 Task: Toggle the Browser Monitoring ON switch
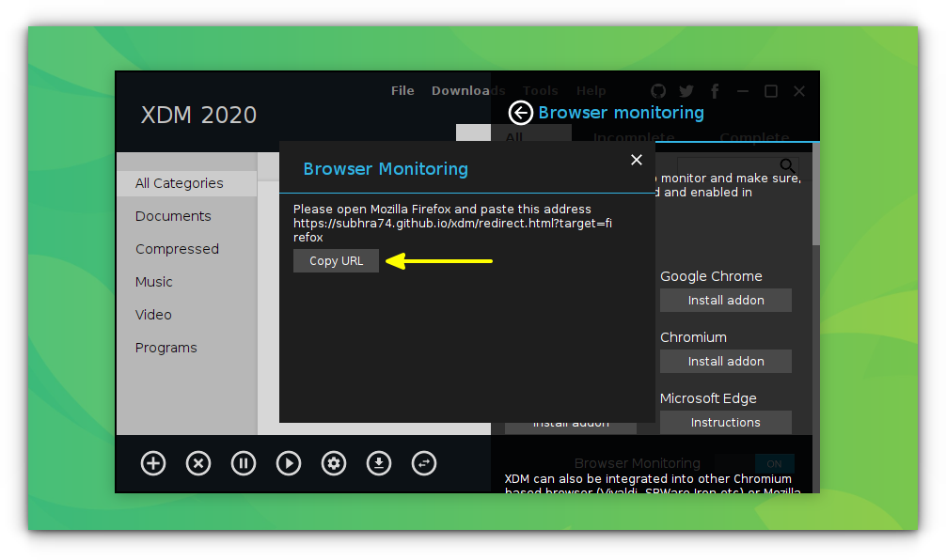(x=774, y=463)
